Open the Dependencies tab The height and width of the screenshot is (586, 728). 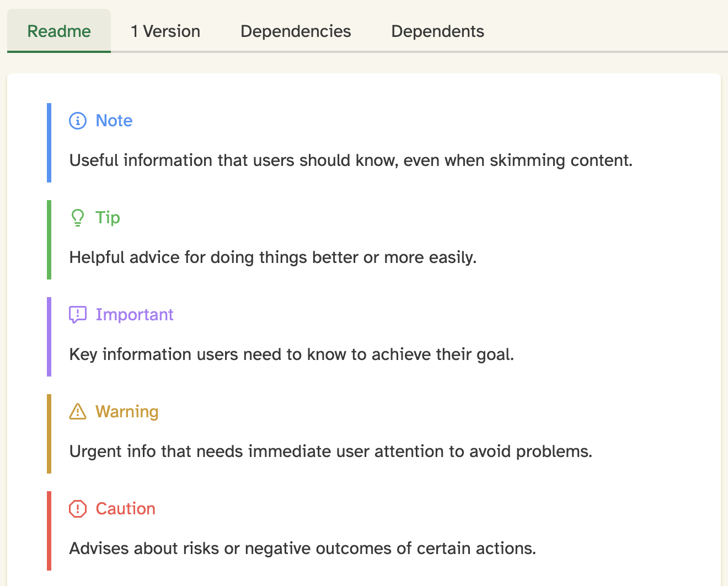[x=296, y=31]
